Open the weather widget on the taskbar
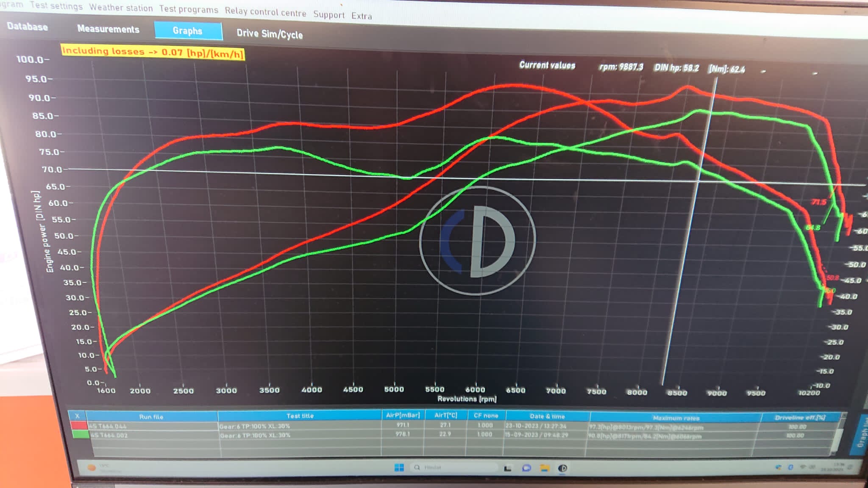 point(104,468)
